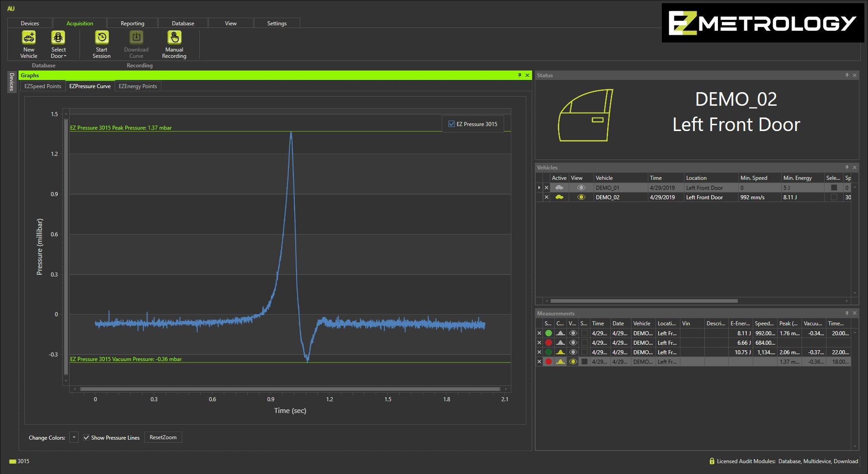Image resolution: width=868 pixels, height=474 pixels.
Task: Check the select box on 8.11 J measurement
Action: point(585,333)
